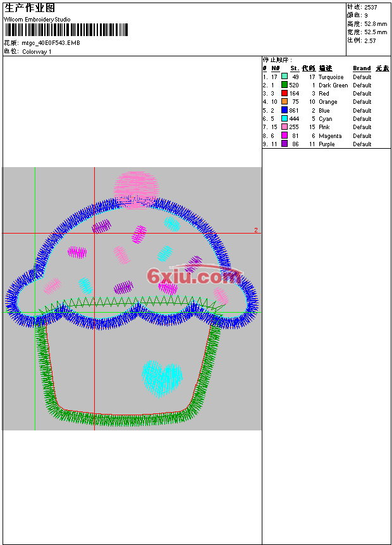Image resolution: width=392 pixels, height=545 pixels.
Task: Click the 'Wilcom Embroidery Studio' text
Action: (37, 20)
